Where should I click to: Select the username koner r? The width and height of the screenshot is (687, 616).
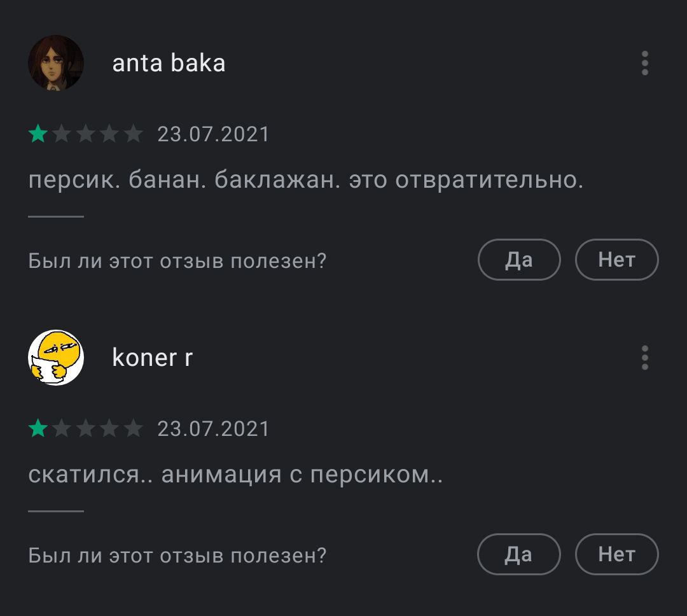(152, 358)
